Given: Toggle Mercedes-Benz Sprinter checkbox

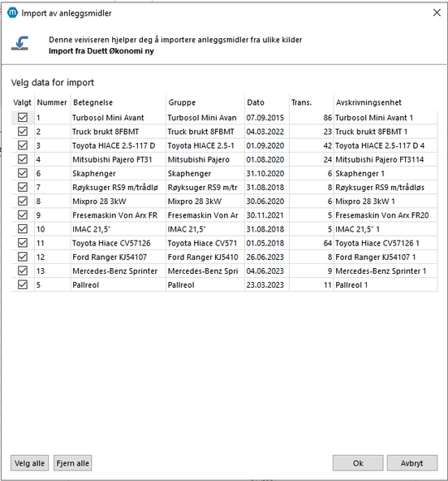Looking at the screenshot, I should click(23, 271).
